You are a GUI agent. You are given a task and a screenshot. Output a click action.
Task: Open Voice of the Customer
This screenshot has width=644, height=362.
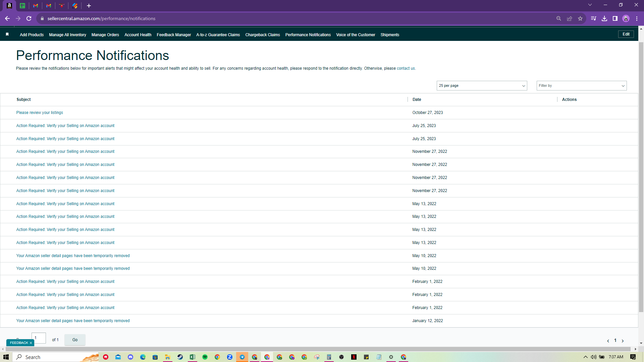(x=356, y=35)
